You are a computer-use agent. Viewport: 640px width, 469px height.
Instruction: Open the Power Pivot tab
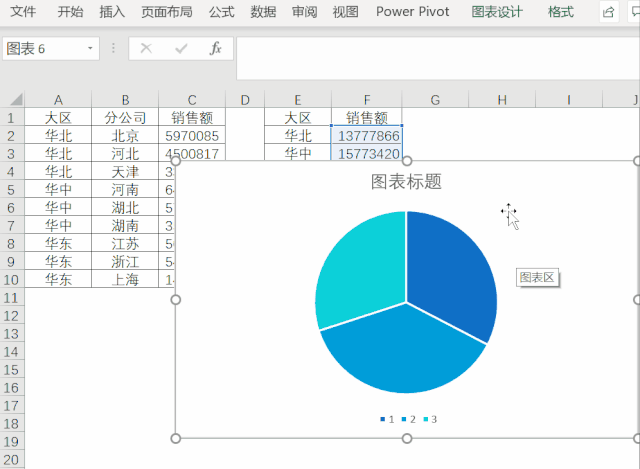pos(413,12)
